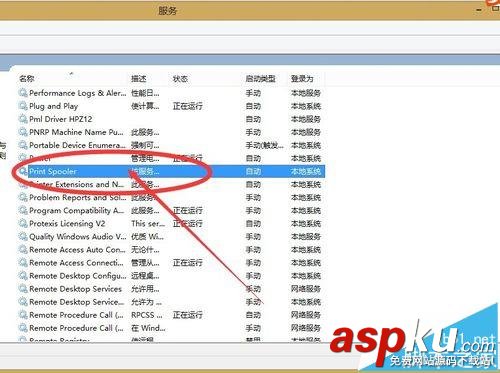This screenshot has height=373, width=500.
Task: Click the icon next to Portable Device Enumera...
Action: [x=23, y=145]
